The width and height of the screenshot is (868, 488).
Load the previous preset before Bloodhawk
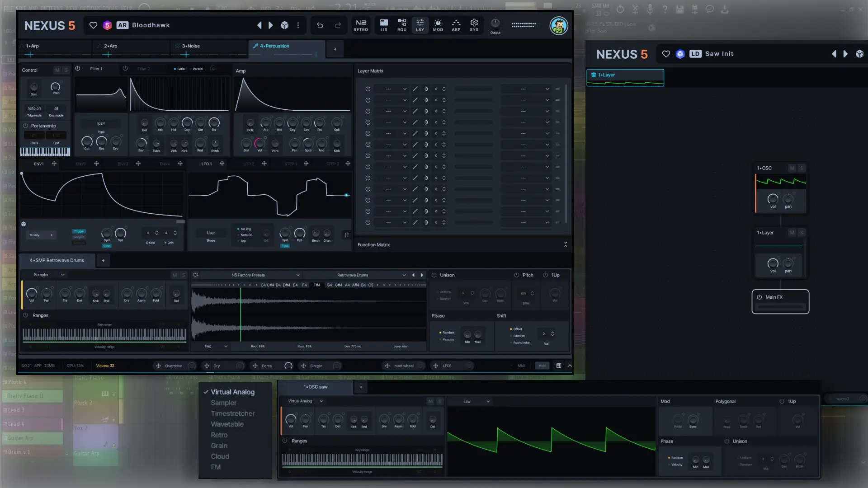259,25
